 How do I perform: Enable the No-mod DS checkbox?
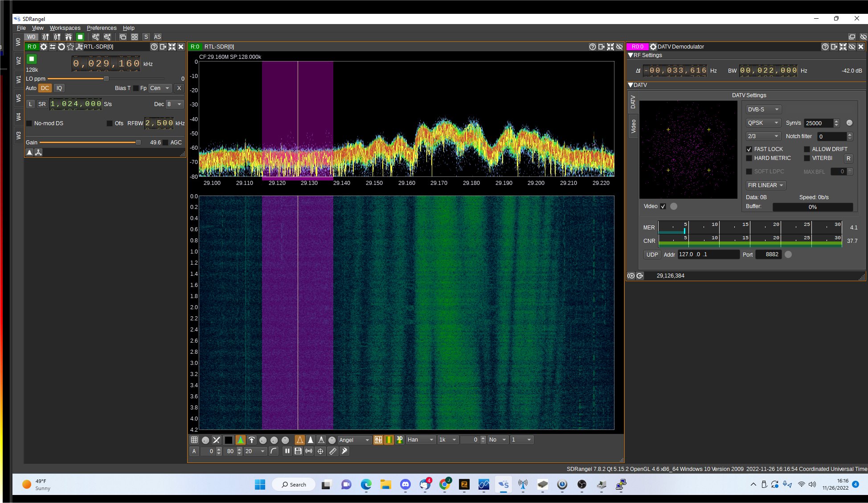click(x=29, y=123)
